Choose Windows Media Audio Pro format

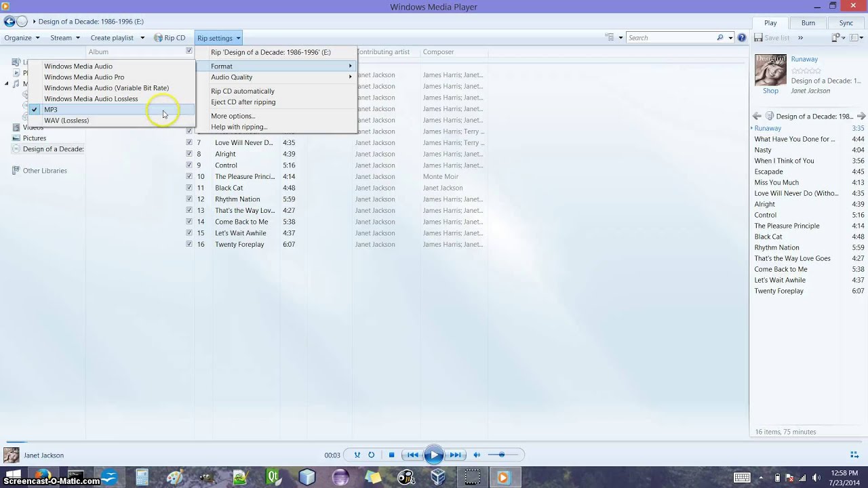[111, 77]
